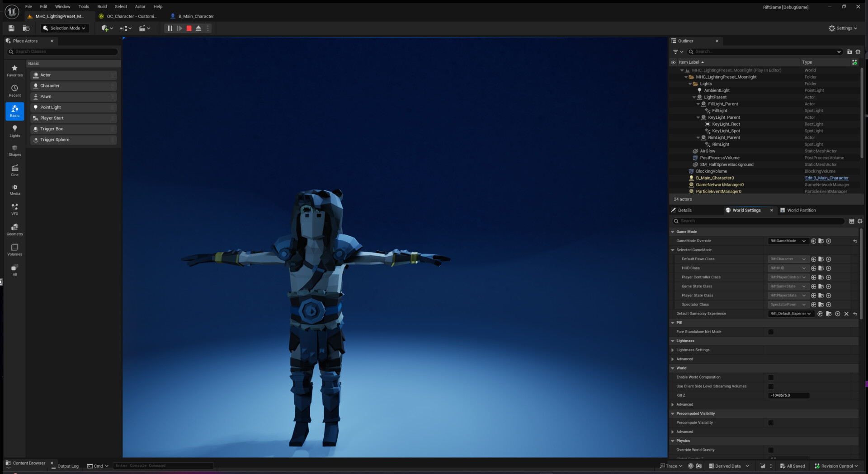Image resolution: width=868 pixels, height=474 pixels.
Task: Toggle visibility of the outliner Item Label column eye
Action: [x=675, y=62]
